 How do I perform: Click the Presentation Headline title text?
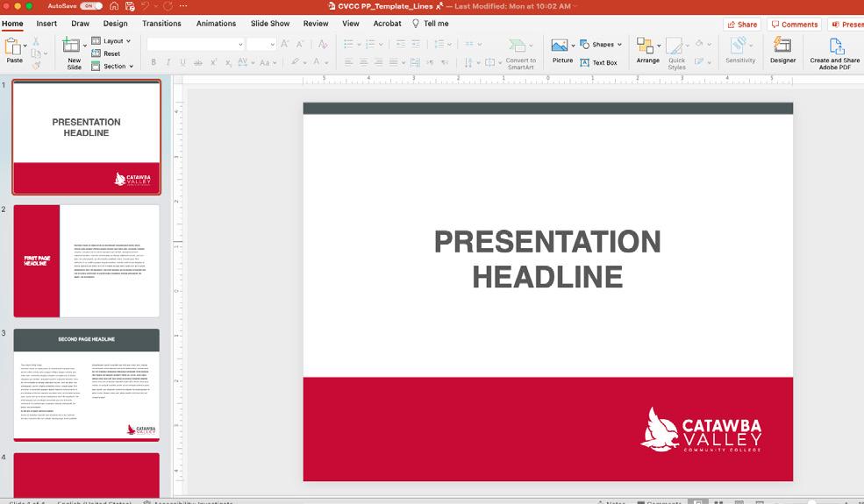click(x=547, y=259)
